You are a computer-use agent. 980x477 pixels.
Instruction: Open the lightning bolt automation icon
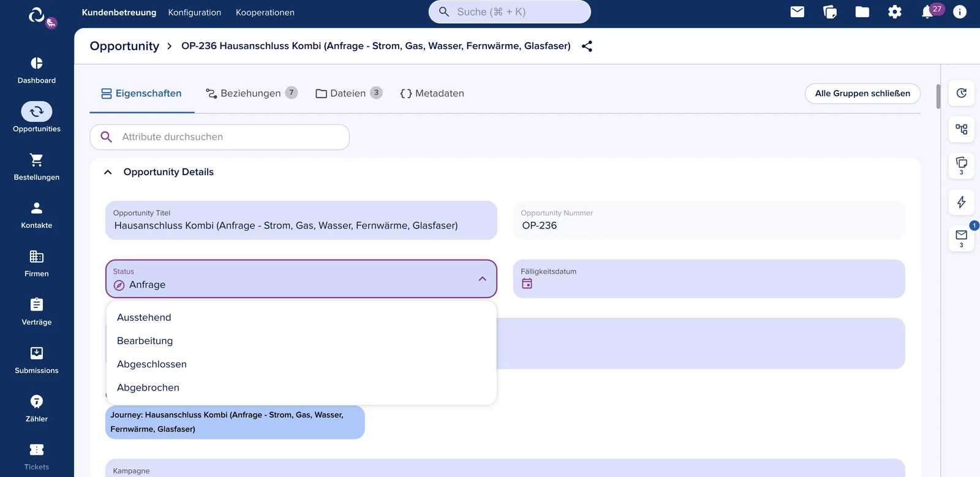962,202
